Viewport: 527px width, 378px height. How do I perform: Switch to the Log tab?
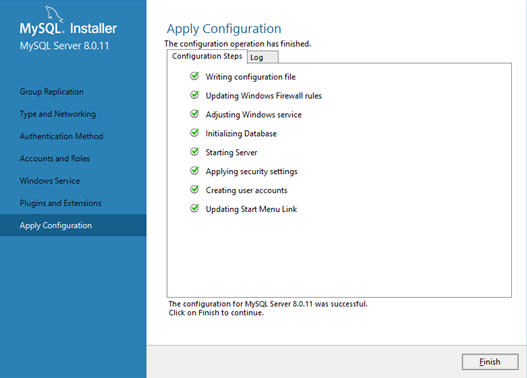pos(263,57)
